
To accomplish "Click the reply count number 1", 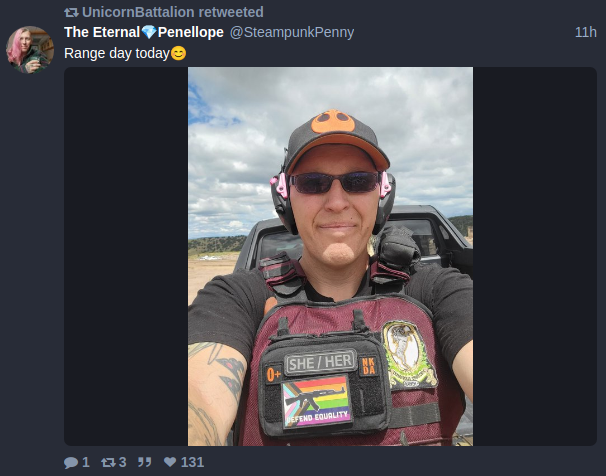I will tap(86, 462).
